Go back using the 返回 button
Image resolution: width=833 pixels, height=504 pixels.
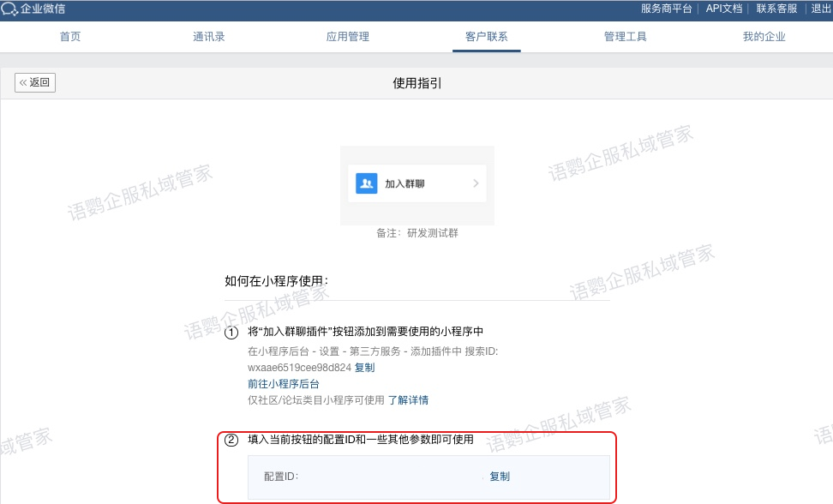click(x=35, y=83)
